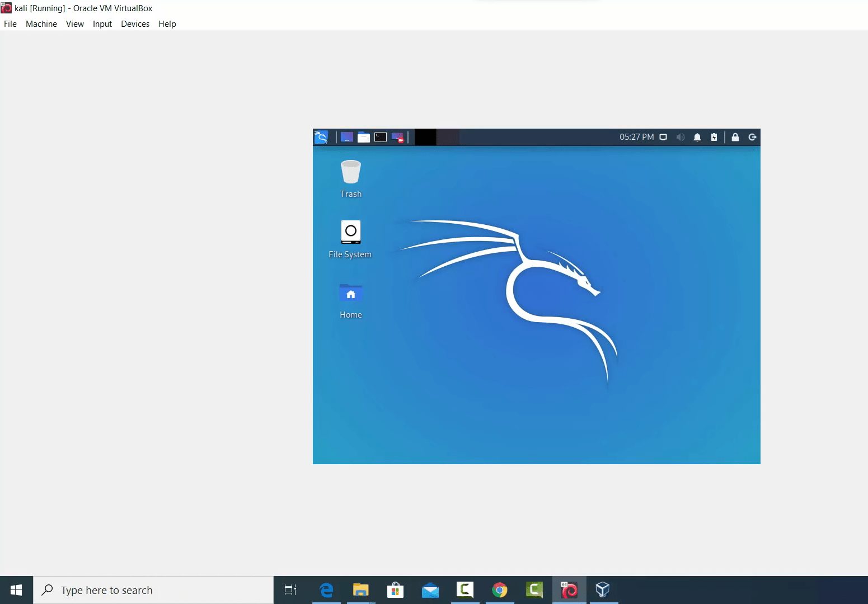Open the VirtualBox Input menu
868x604 pixels.
pyautogui.click(x=102, y=24)
